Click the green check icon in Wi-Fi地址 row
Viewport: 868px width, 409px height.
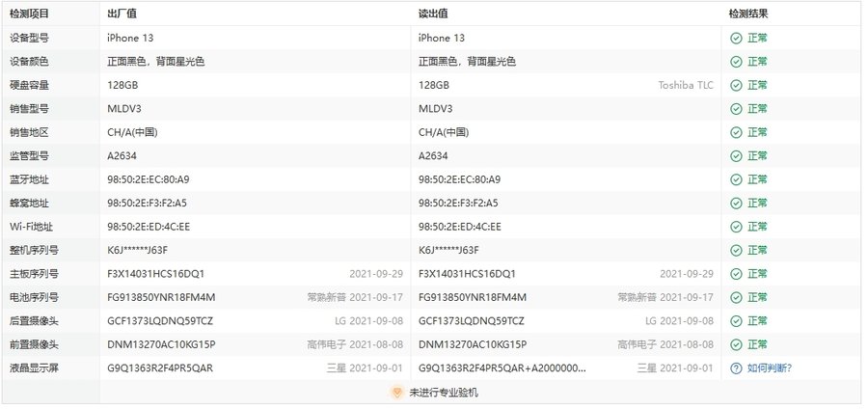pyautogui.click(x=736, y=227)
